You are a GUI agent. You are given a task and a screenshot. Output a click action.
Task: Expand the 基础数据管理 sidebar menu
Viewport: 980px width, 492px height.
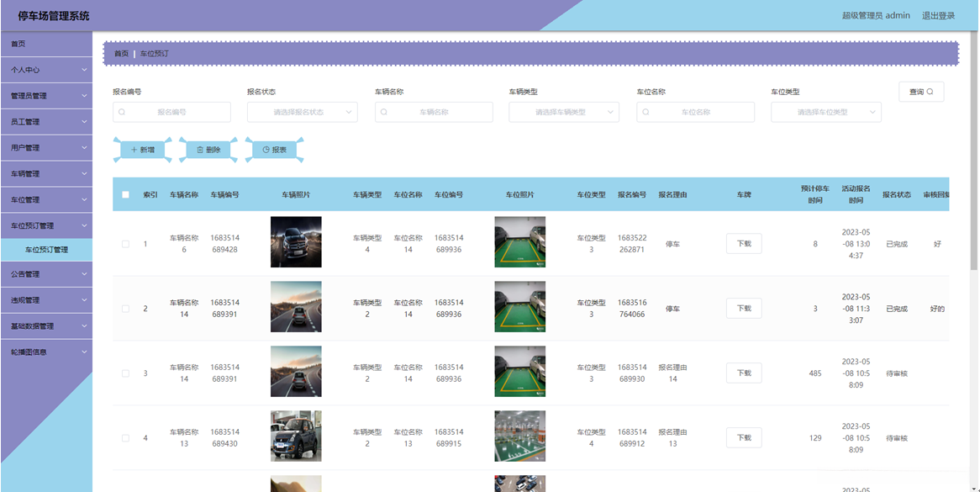(46, 326)
